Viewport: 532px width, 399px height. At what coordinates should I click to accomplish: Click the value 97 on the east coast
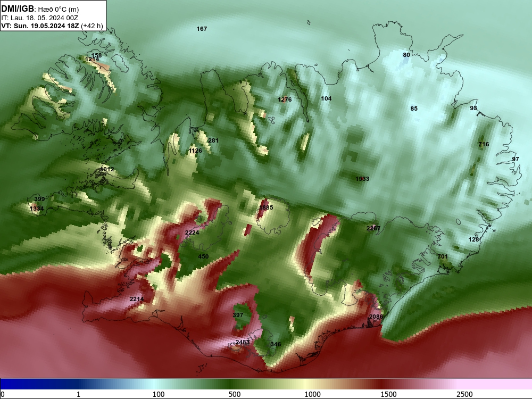click(516, 159)
